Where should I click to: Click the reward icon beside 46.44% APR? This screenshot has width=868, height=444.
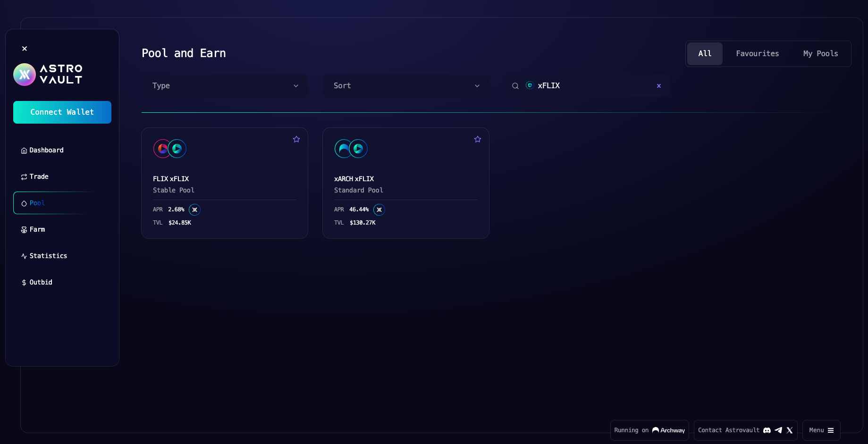click(379, 209)
